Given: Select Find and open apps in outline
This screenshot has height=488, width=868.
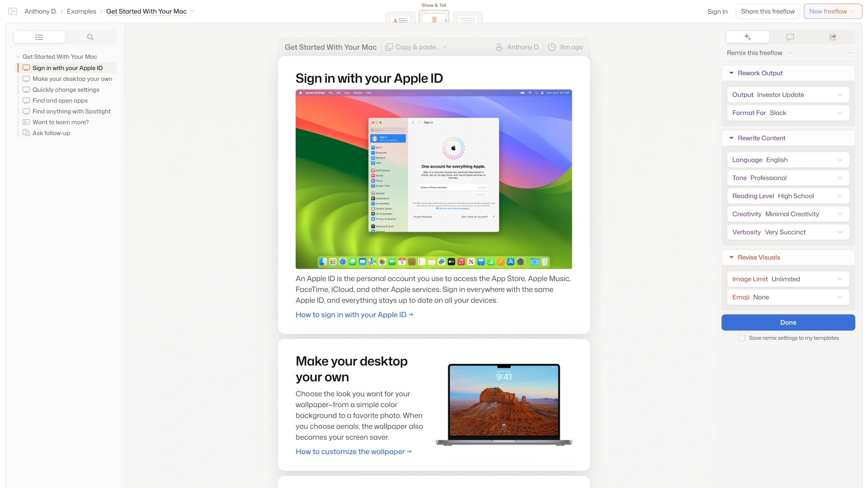Looking at the screenshot, I should click(x=60, y=100).
